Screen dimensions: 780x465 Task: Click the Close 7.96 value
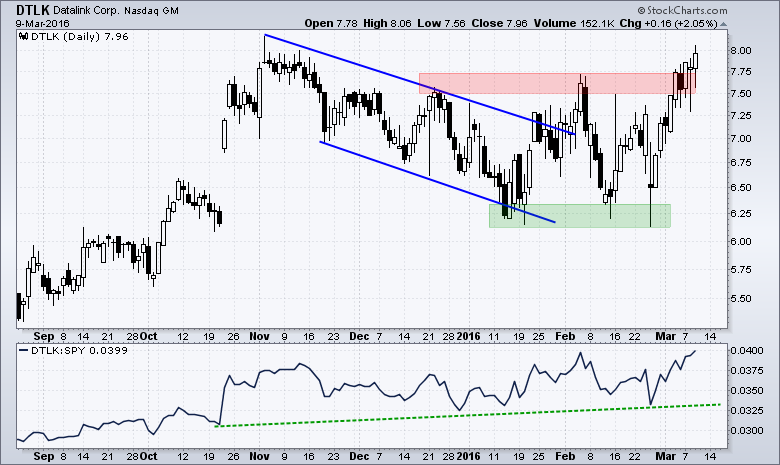click(499, 23)
